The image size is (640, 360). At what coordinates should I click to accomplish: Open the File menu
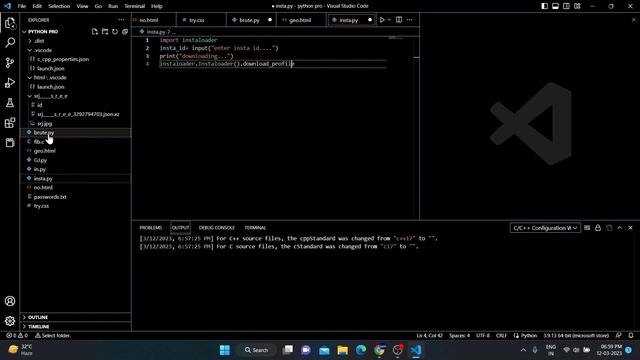point(22,6)
